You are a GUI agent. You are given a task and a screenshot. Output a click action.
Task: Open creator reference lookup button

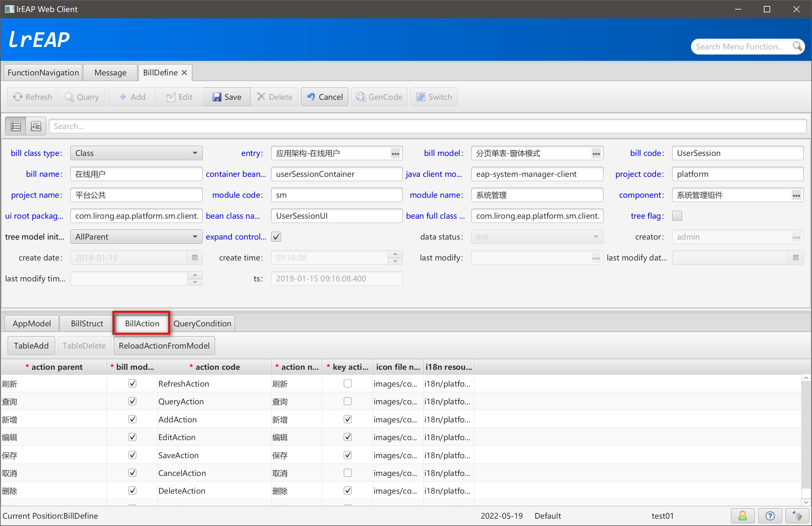point(796,237)
